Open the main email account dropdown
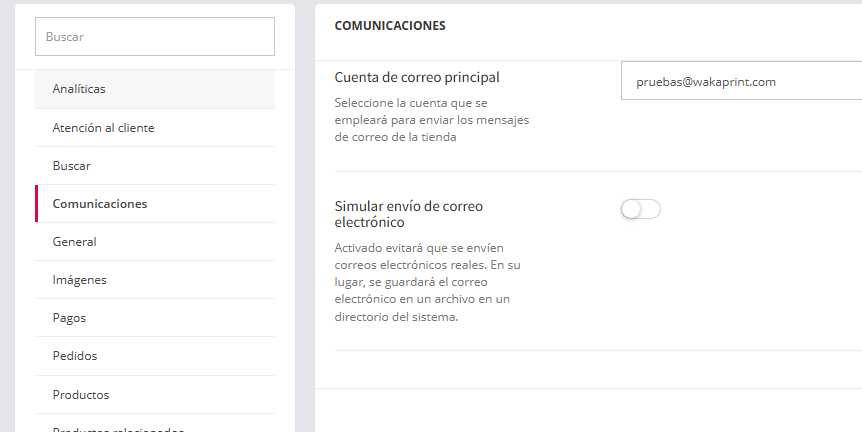 (740, 82)
